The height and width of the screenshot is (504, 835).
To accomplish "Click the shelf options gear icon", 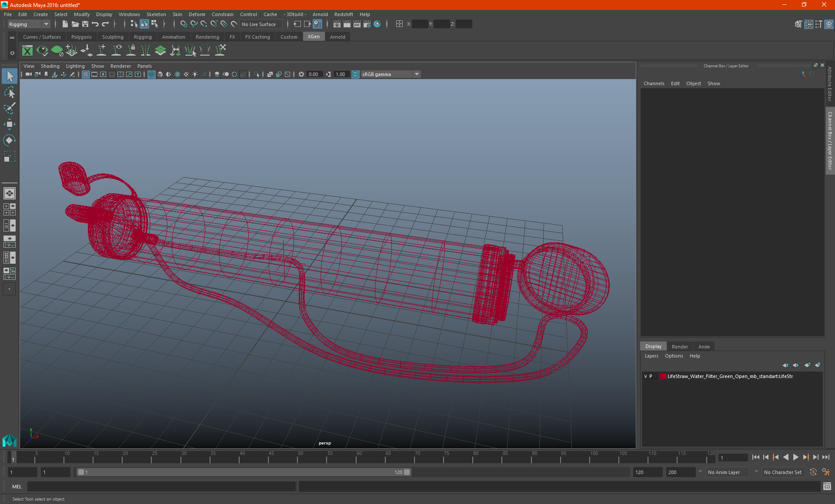I will click(12, 53).
